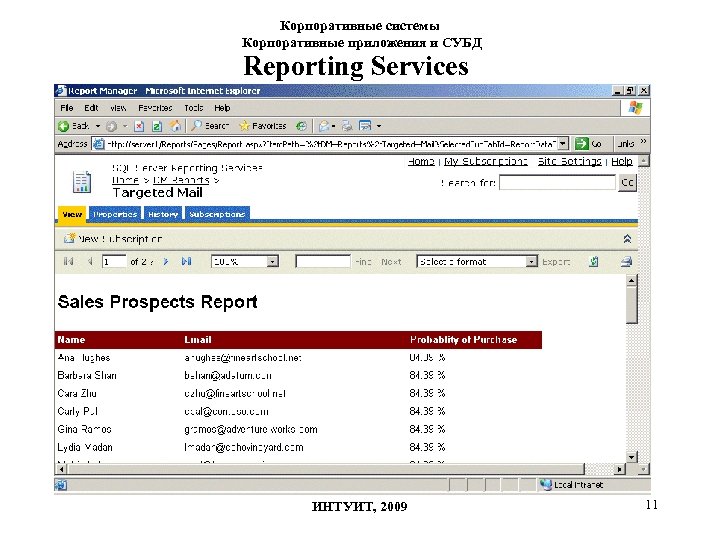Image resolution: width=720 pixels, height=540 pixels.
Task: Click the current page number box
Action: (114, 262)
